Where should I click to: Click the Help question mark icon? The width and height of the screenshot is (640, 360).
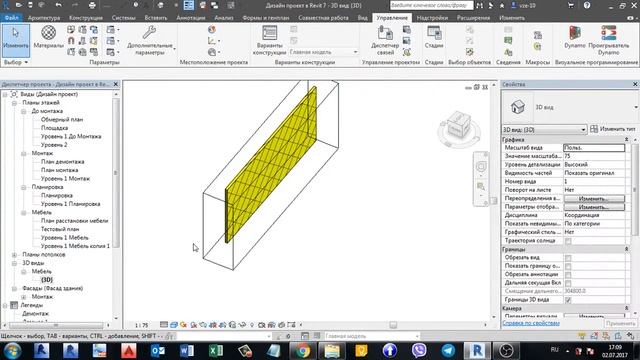(587, 5)
